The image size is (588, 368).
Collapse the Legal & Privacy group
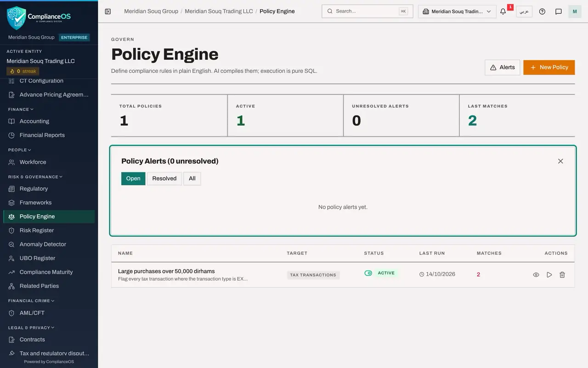coord(31,328)
